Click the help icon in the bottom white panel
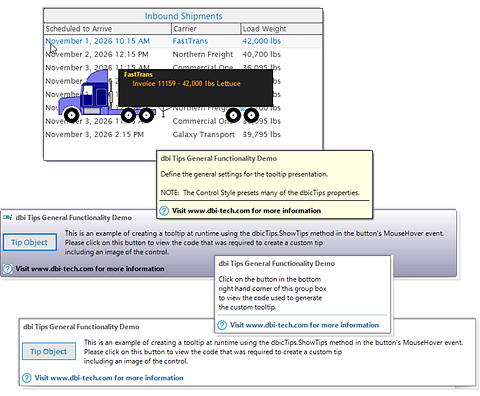The height and width of the screenshot is (396, 480). pyautogui.click(x=27, y=378)
